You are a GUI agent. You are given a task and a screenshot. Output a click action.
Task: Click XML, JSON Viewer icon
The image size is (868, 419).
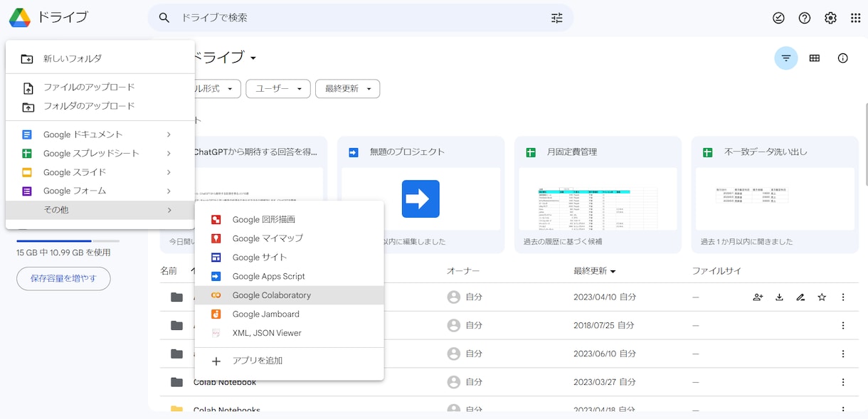click(x=216, y=333)
